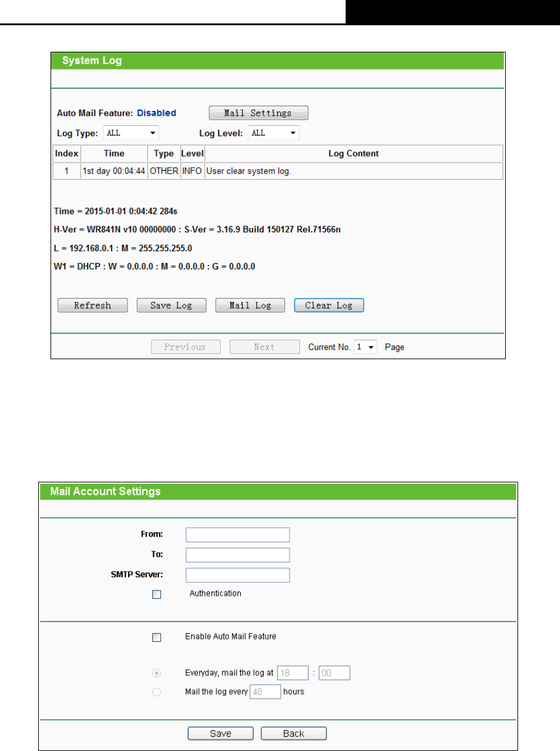Click the Mail Log button
This screenshot has height=751, width=560.
click(250, 306)
